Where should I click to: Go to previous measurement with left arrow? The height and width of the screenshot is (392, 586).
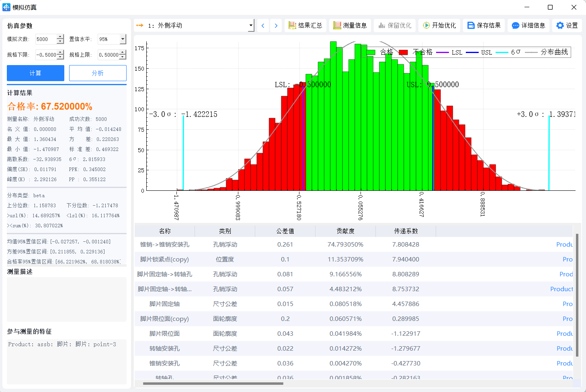point(262,25)
